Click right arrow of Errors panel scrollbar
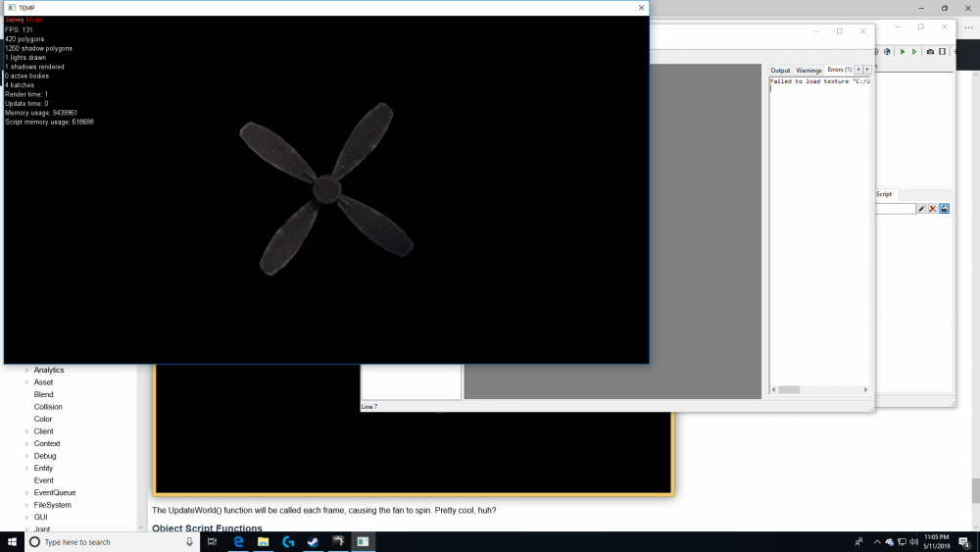This screenshot has width=980, height=552. (x=865, y=389)
